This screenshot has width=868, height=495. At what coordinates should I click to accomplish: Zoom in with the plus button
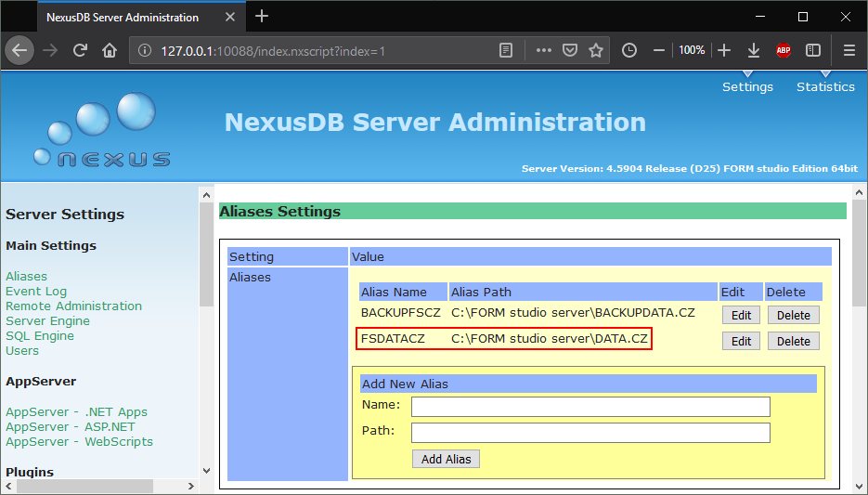(x=724, y=50)
